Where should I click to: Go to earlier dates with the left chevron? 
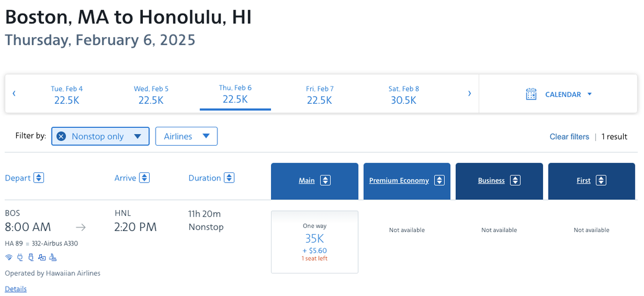pyautogui.click(x=14, y=93)
